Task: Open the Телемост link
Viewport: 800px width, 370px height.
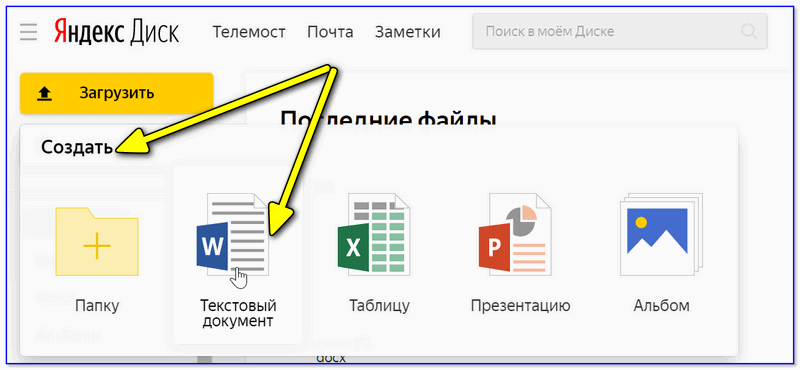Action: tap(249, 32)
